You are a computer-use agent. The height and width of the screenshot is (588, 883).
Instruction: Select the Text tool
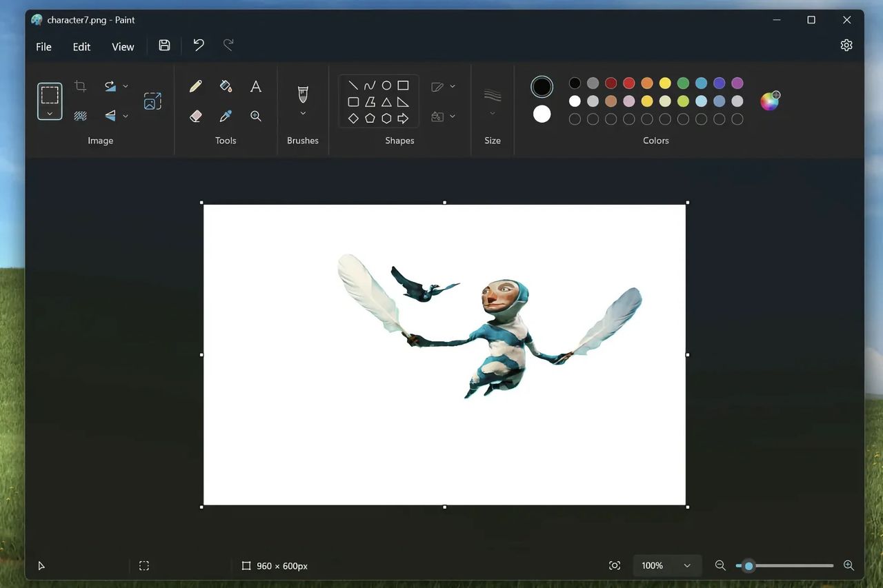tap(255, 85)
